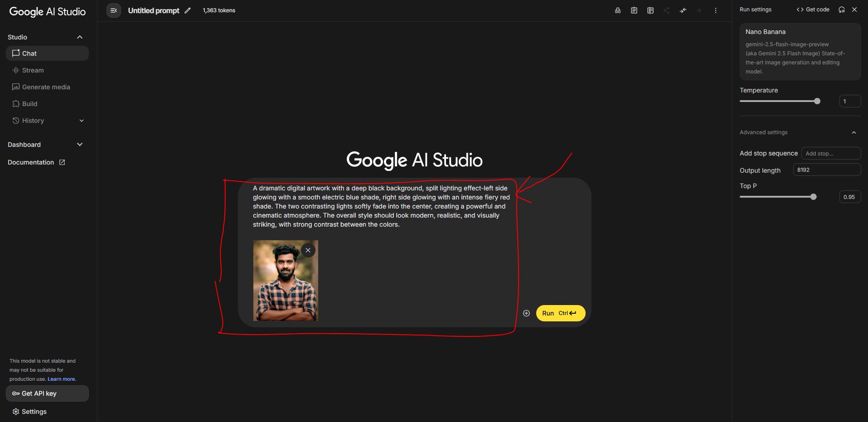Screen dimensions: 868x422
Task: Open the prompt gallery icon
Action: point(650,10)
